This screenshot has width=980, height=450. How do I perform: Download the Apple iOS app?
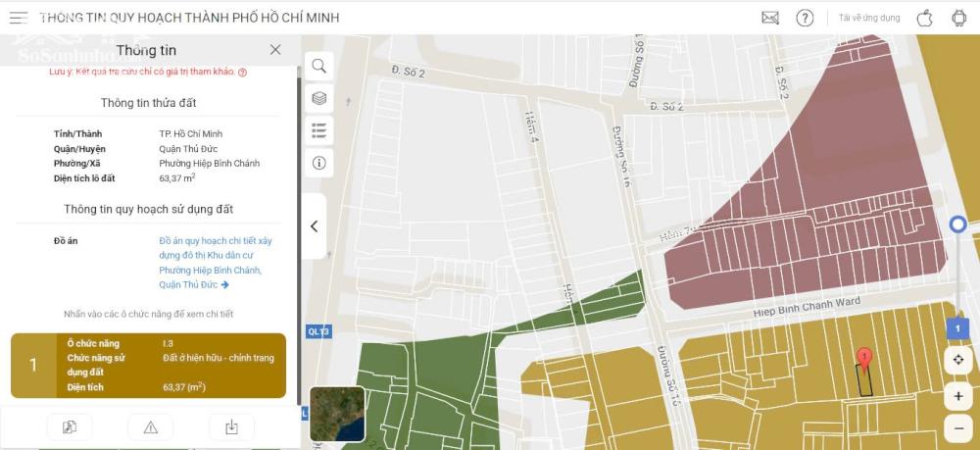coord(924,18)
